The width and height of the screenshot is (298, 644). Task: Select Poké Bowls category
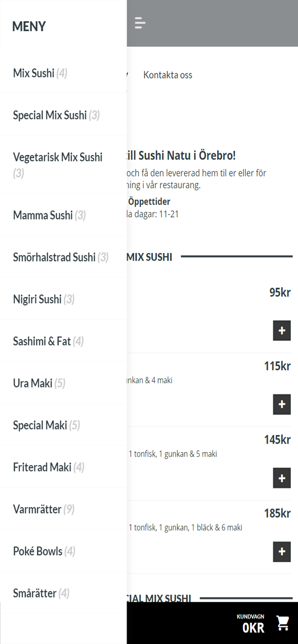click(x=64, y=551)
